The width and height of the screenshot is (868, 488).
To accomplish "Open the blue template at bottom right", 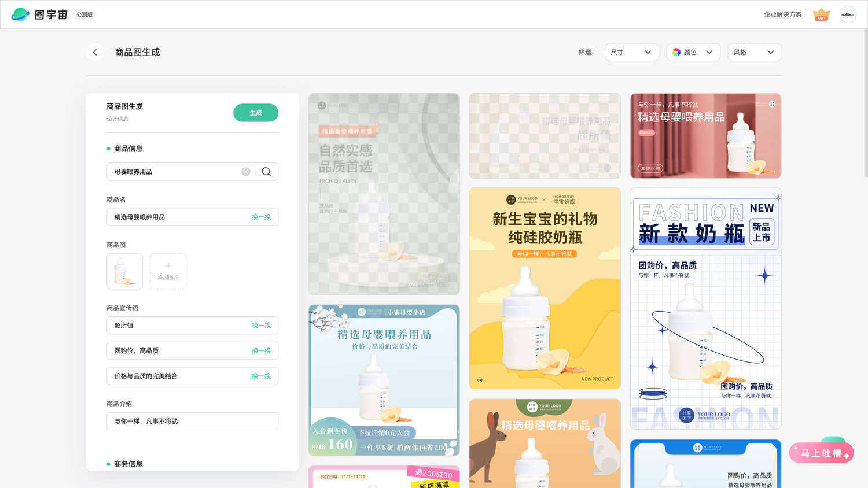I will point(706,464).
